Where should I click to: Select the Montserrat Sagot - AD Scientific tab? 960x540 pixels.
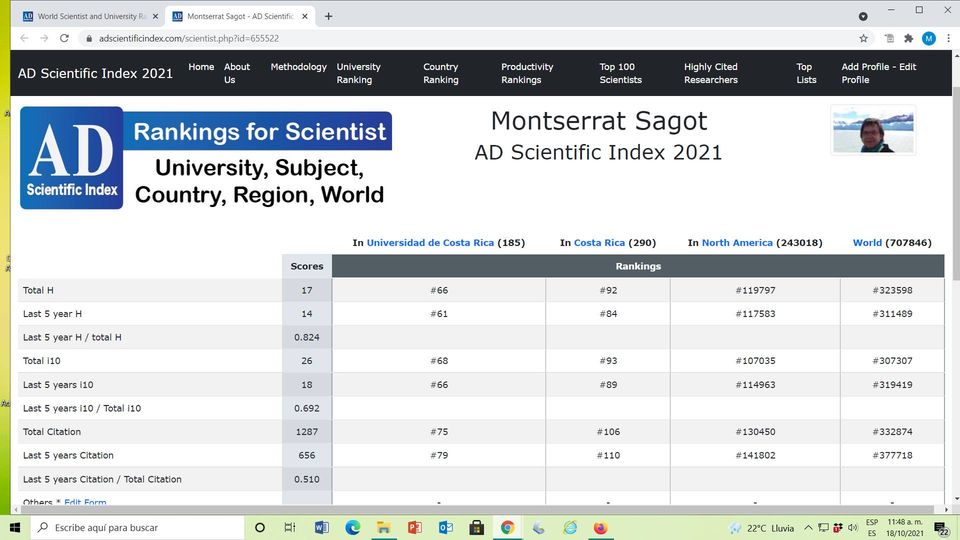(x=240, y=17)
